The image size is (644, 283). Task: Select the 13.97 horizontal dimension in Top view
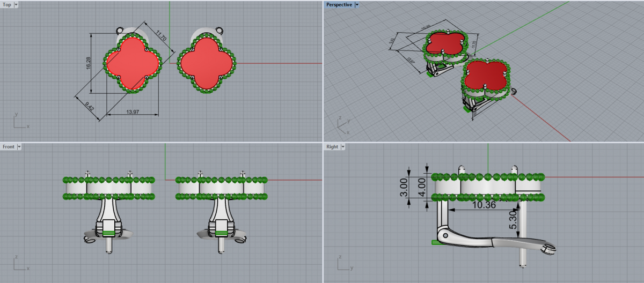coord(133,111)
